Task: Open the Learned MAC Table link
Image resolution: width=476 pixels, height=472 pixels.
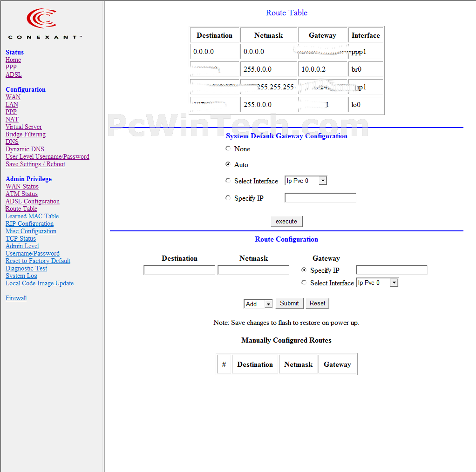Action: (x=32, y=216)
